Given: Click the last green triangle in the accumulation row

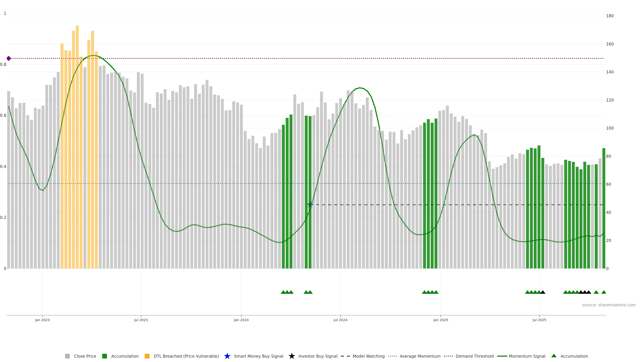Looking at the screenshot, I should (604, 292).
